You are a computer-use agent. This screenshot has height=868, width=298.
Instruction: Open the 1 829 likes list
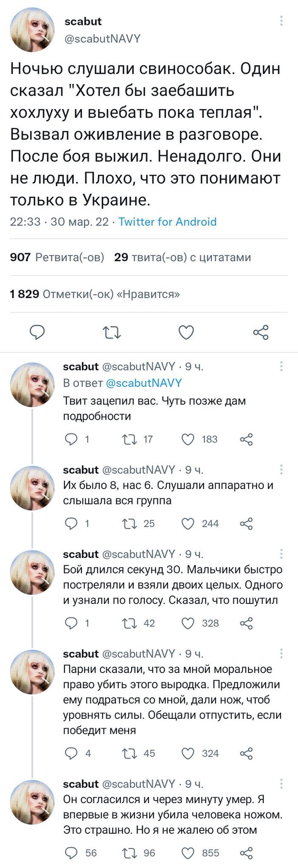point(95,294)
